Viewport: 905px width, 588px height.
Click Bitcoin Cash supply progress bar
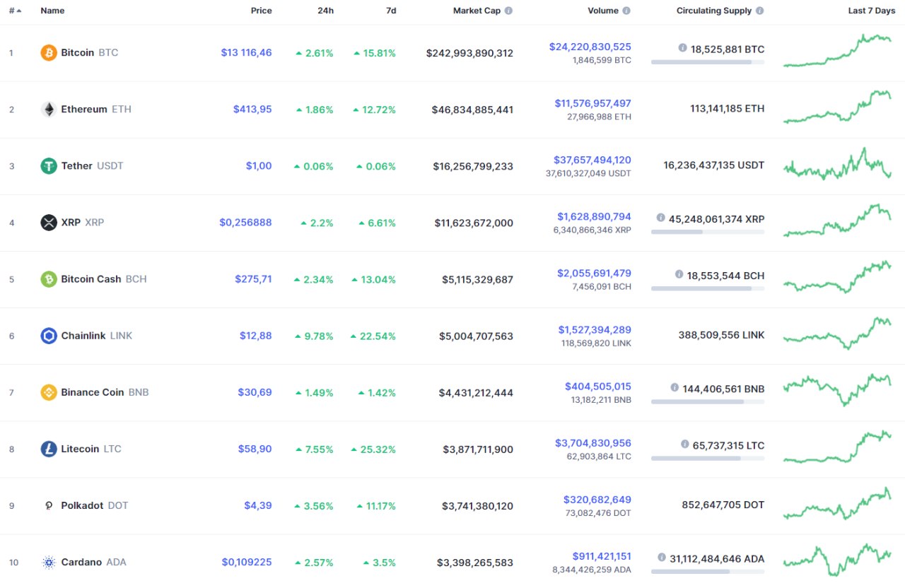[708, 288]
